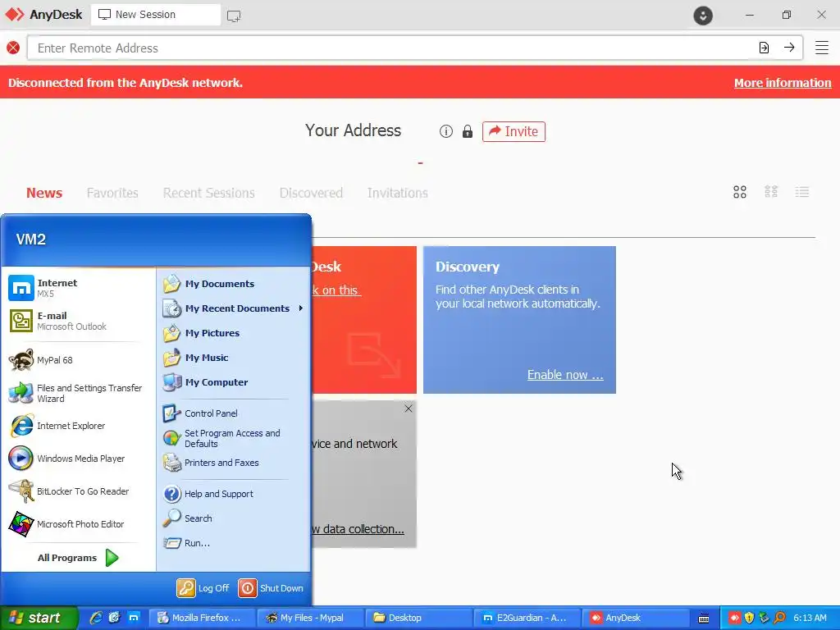Select the list view icon
840x630 pixels.
[x=802, y=192]
